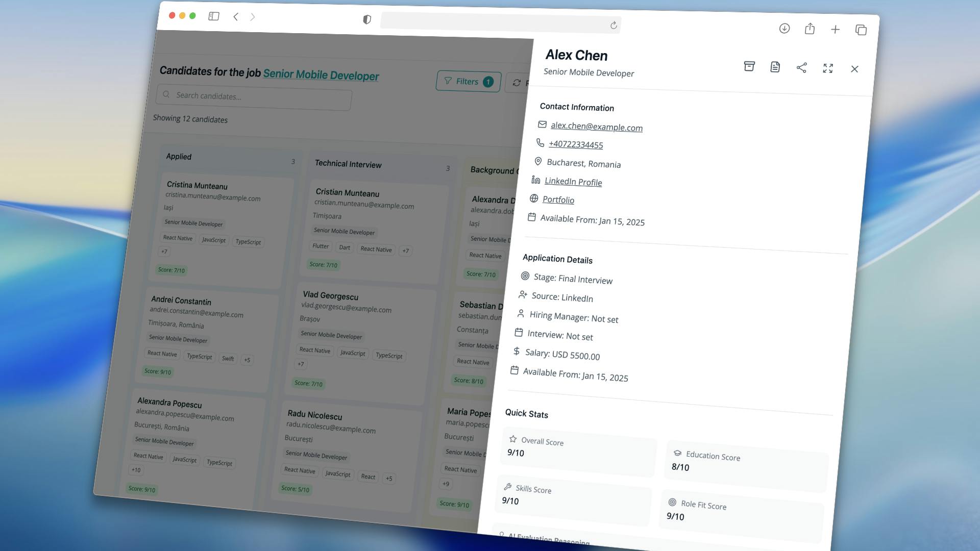980x551 pixels.
Task: Select the calendar icon beside Available From date
Action: pyautogui.click(x=533, y=217)
